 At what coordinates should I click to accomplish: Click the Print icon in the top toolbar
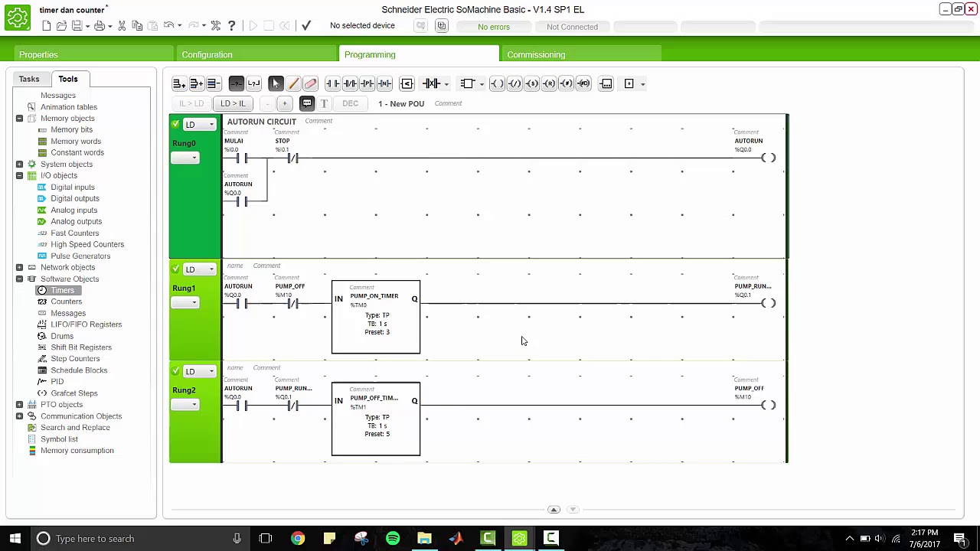(x=100, y=26)
